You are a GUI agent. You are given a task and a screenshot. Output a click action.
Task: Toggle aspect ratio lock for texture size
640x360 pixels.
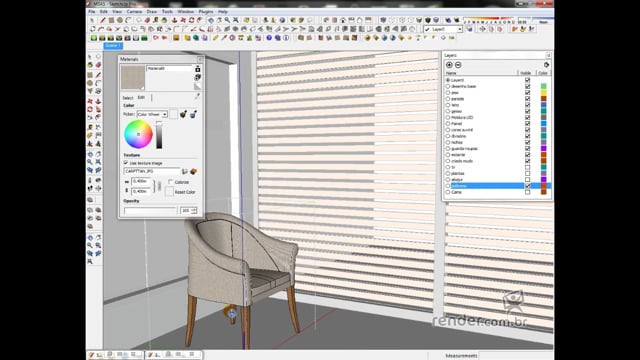click(159, 186)
